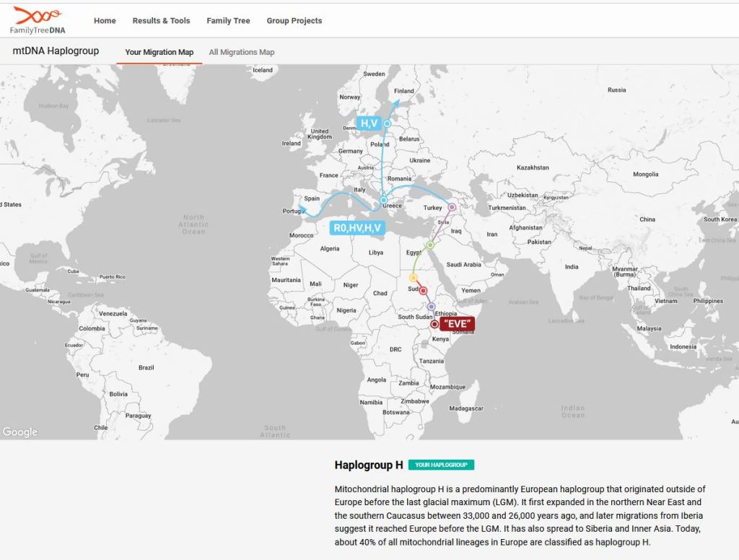Click the dark red EVE origin marker
This screenshot has height=560, width=739.
tap(434, 325)
